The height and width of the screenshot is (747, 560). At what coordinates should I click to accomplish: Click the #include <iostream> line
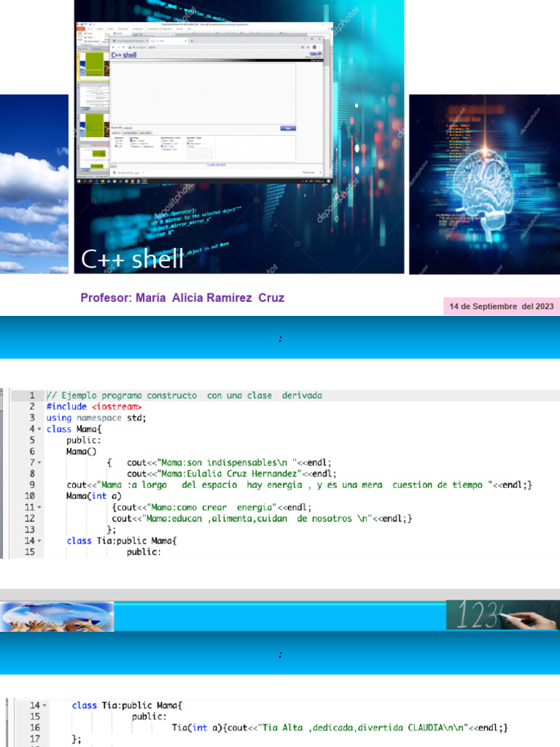tap(94, 407)
